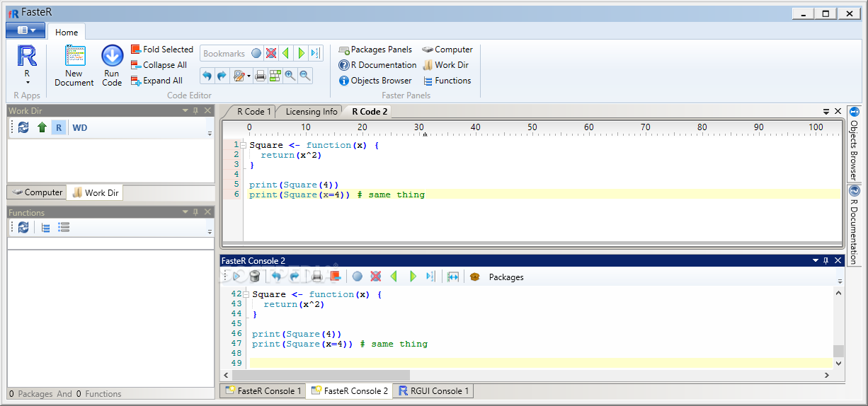Toggle bookmark circle icon in ribbon
This screenshot has height=406, width=868.
(256, 54)
